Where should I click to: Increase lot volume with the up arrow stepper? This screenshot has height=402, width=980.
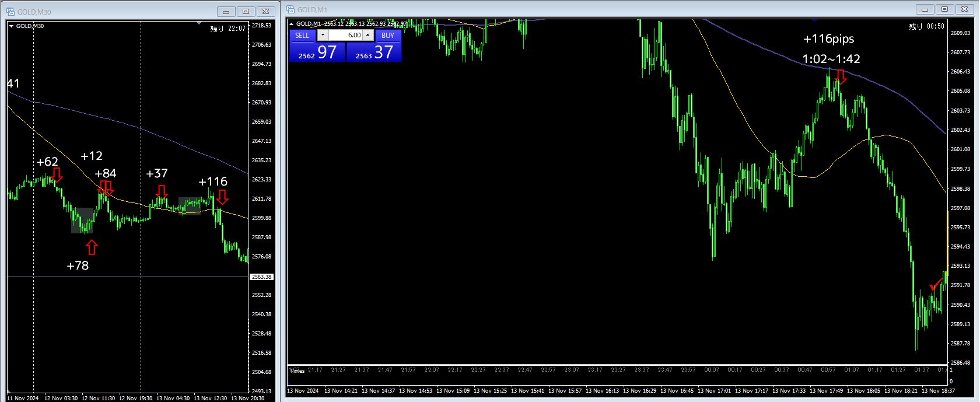click(368, 35)
